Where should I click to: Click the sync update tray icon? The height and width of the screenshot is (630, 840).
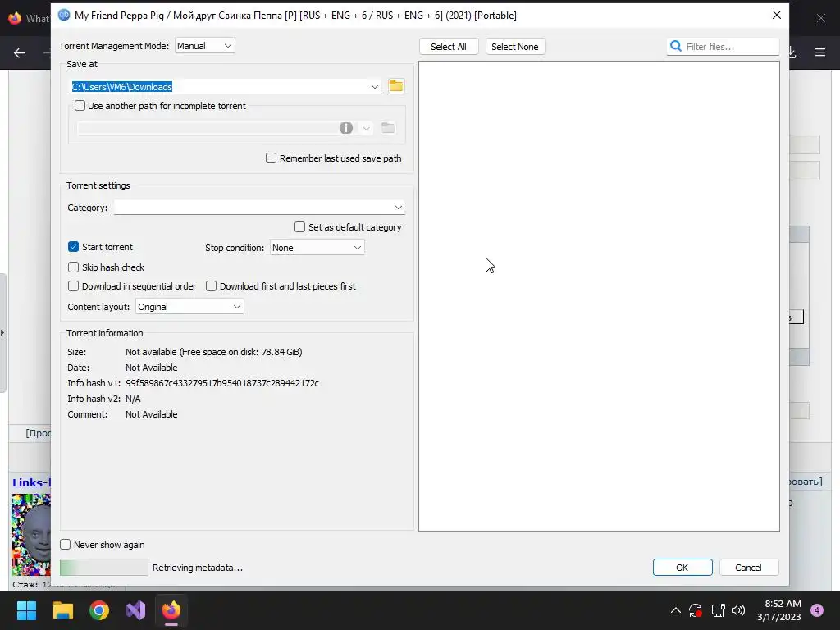[x=696, y=610]
